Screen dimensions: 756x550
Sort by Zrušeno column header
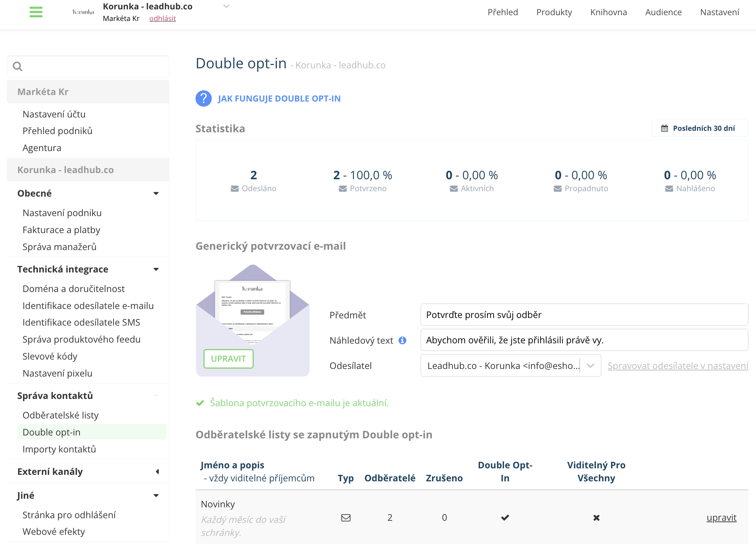tap(444, 478)
